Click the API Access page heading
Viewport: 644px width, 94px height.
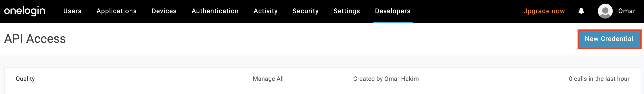35,39
